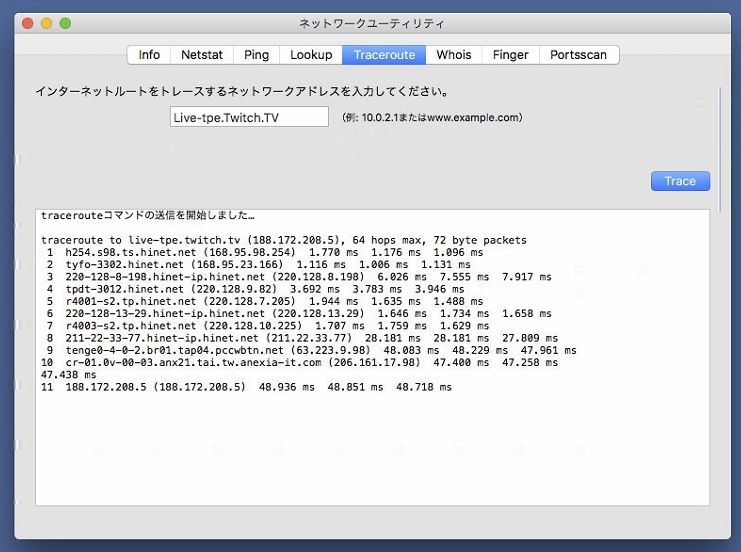741x552 pixels.
Task: Select the Ping tab
Action: tap(257, 55)
